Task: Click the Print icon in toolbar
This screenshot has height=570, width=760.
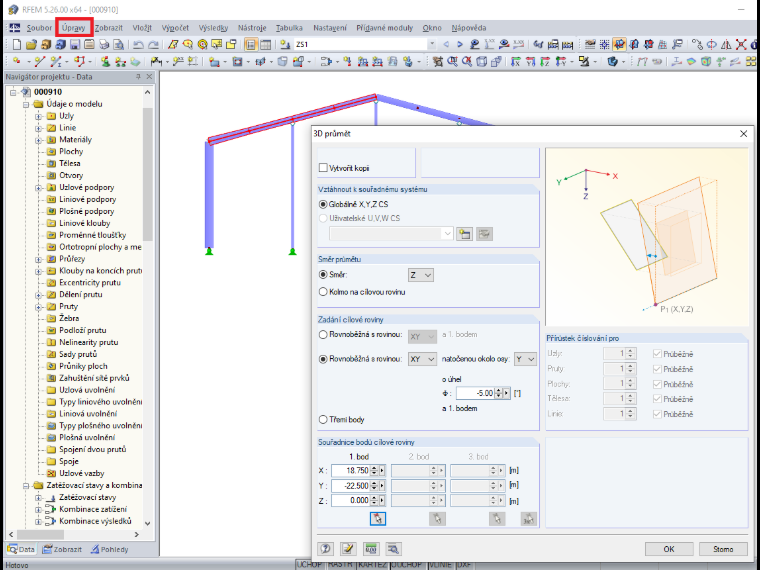Action: [x=104, y=45]
